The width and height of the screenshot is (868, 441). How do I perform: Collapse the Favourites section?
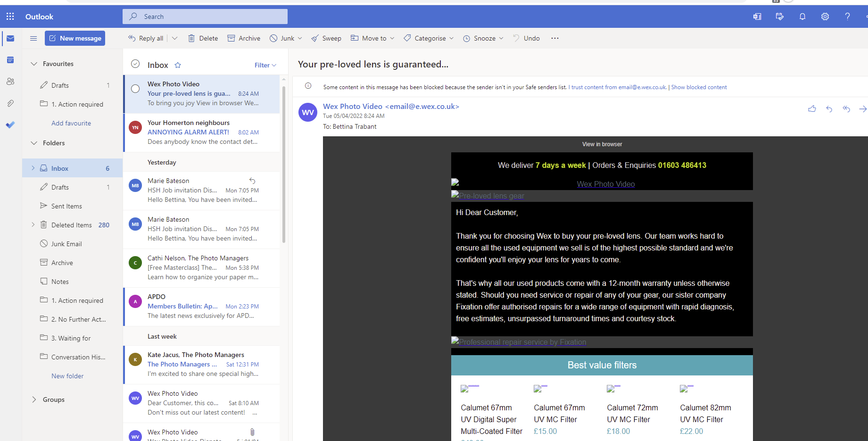click(33, 63)
